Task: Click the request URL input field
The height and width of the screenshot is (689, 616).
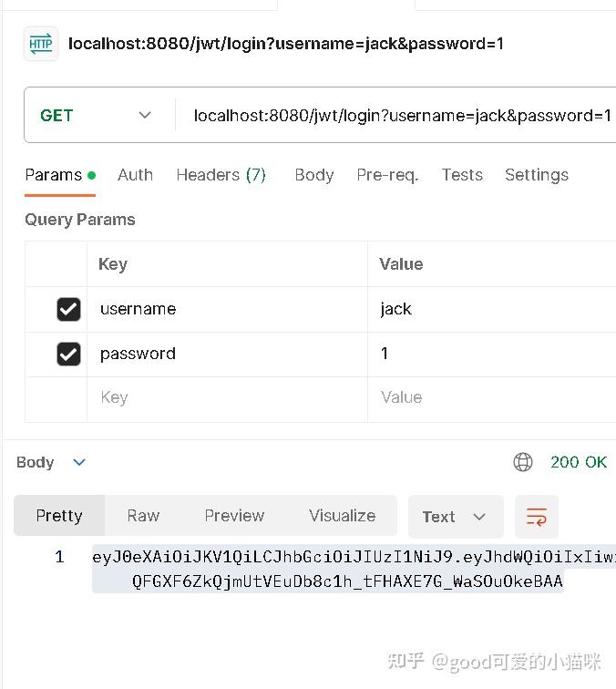Action: pyautogui.click(x=401, y=116)
